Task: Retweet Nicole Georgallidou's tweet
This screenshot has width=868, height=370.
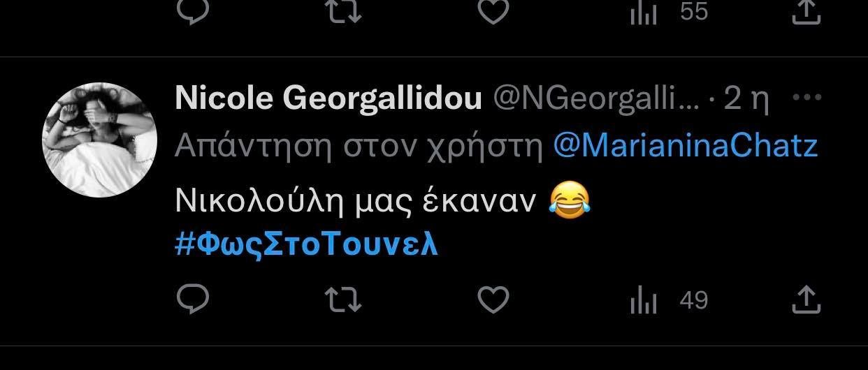Action: (x=344, y=300)
